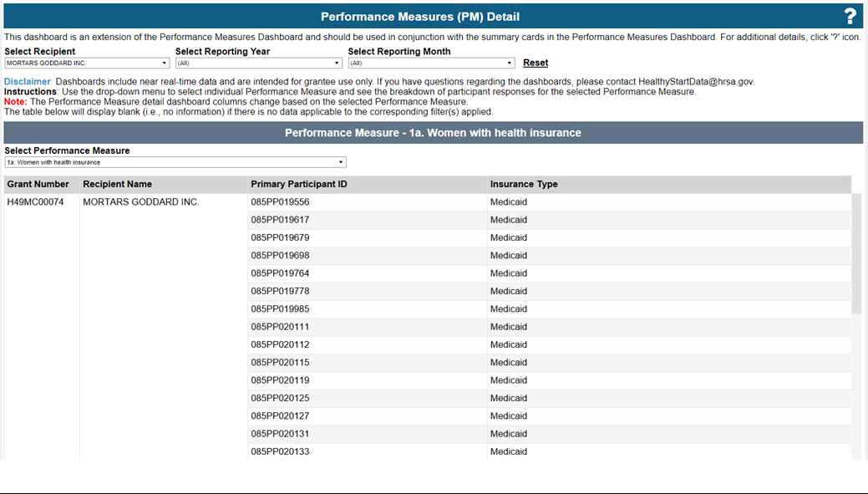Click the HealthyStartData@hrsa.gov email address
Viewport: 868px width, 494px height.
pyautogui.click(x=696, y=82)
